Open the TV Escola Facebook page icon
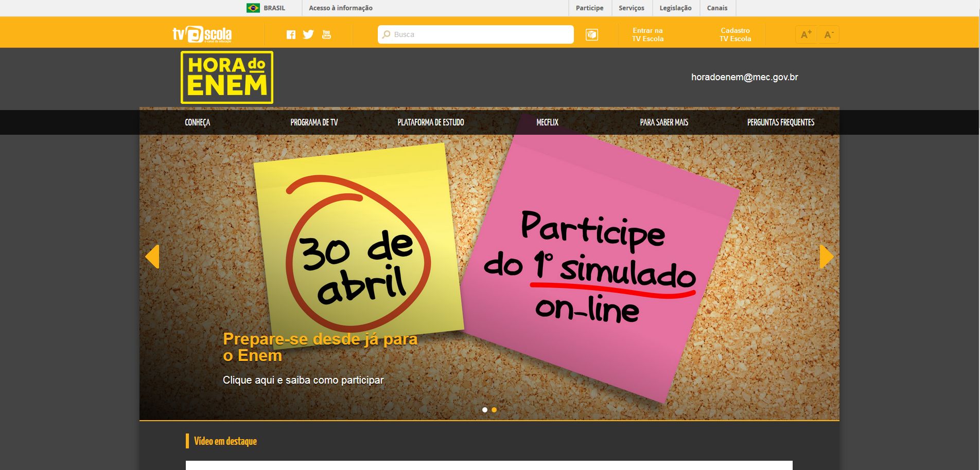This screenshot has height=470, width=980. point(291,34)
